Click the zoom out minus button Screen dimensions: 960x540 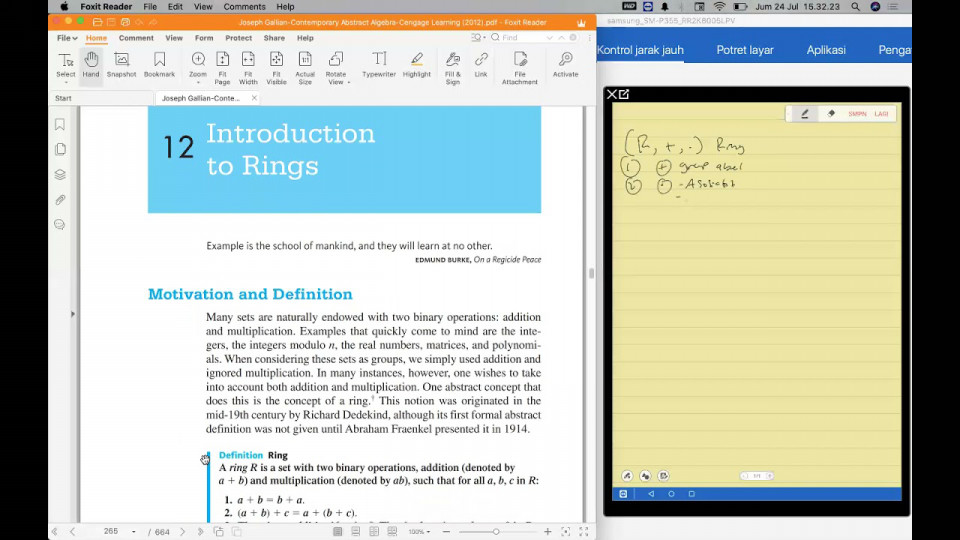[446, 531]
